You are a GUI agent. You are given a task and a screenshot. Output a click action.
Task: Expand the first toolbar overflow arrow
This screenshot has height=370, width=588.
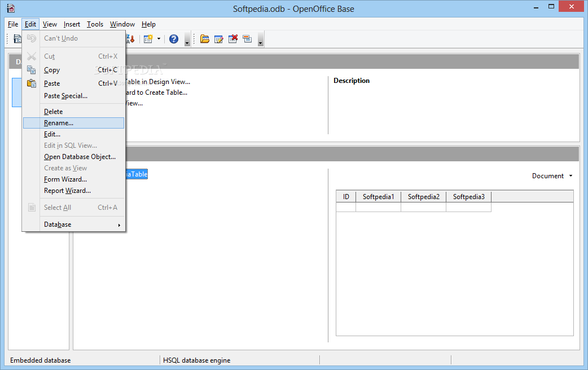(x=187, y=39)
